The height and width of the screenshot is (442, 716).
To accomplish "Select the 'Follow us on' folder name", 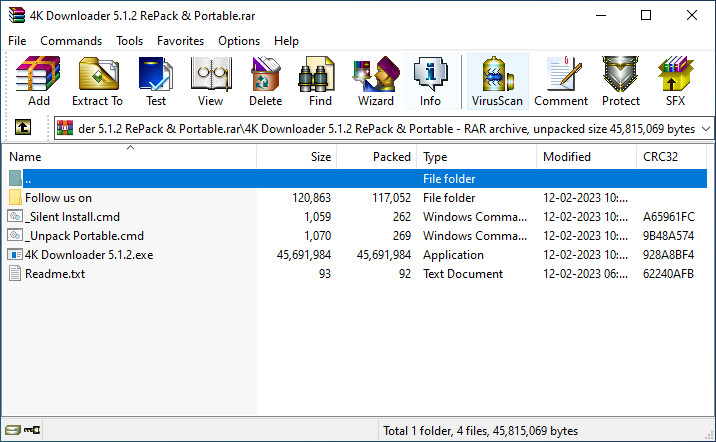I will (x=58, y=198).
